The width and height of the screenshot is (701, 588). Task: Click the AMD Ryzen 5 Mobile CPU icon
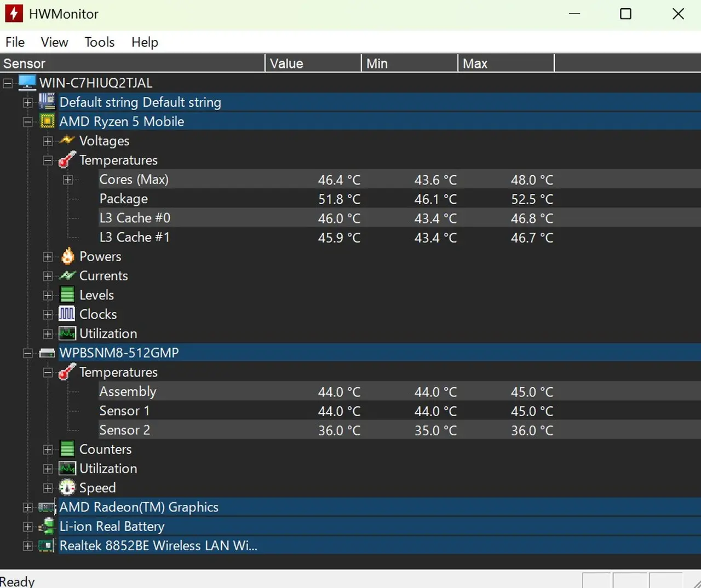(48, 122)
